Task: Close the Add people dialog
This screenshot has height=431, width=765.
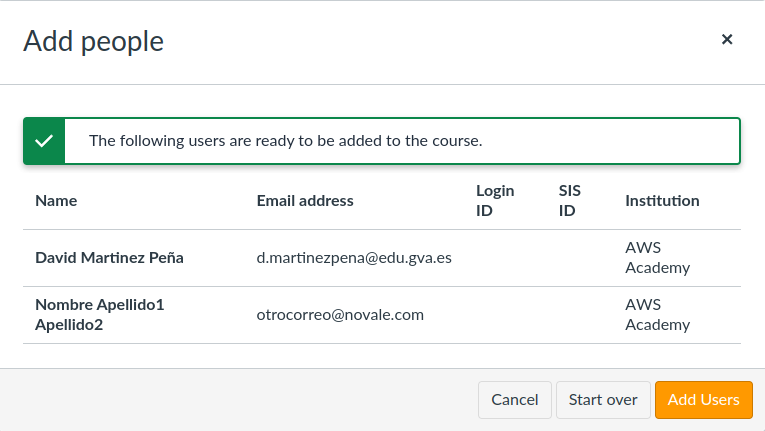Action: coord(727,40)
